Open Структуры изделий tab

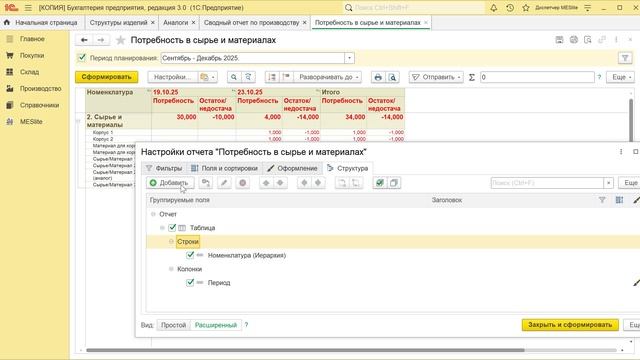pyautogui.click(x=118, y=23)
